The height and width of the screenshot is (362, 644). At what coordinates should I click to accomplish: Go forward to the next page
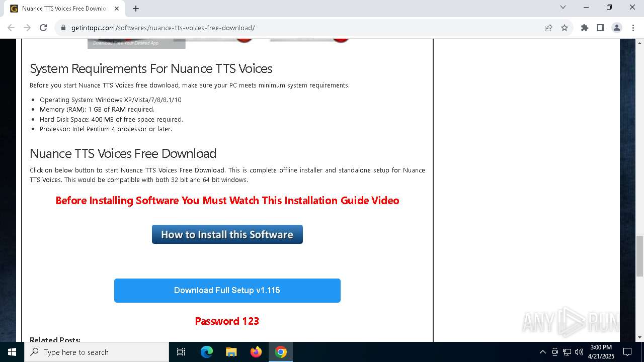(27, 28)
